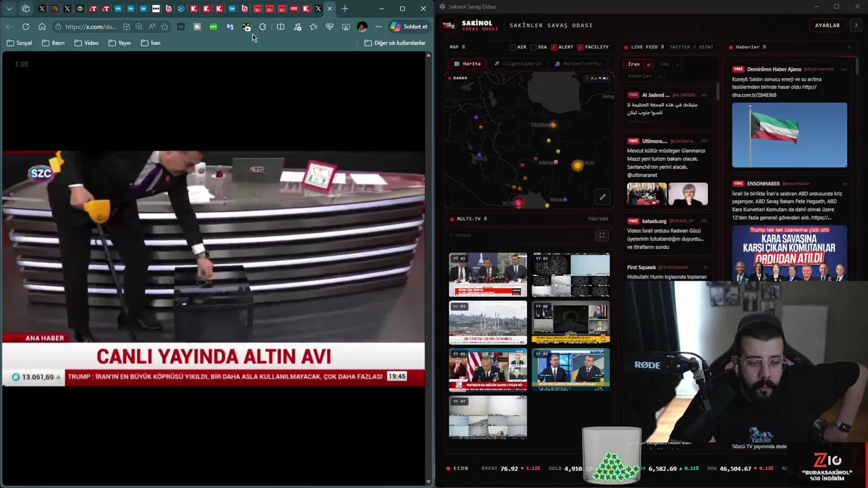868x488 pixels.
Task: Click the DOW 46,504.67 ticker
Action: click(740, 468)
